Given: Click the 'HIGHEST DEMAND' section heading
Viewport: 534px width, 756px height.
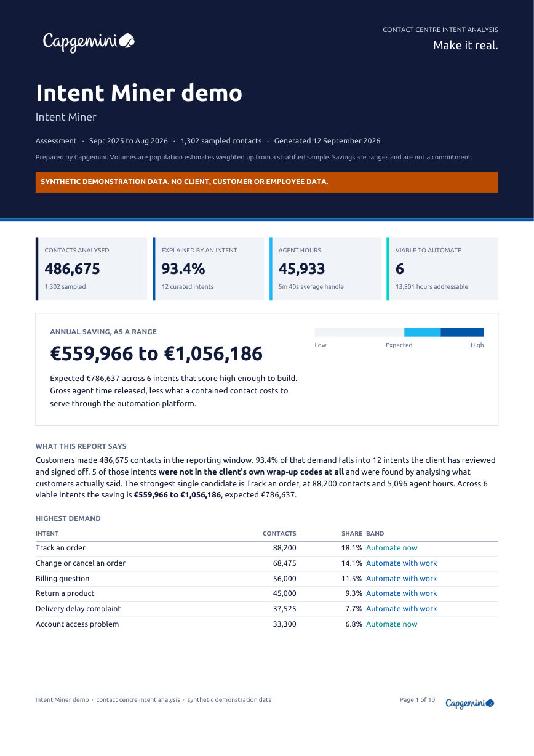Looking at the screenshot, I should pos(68,518).
